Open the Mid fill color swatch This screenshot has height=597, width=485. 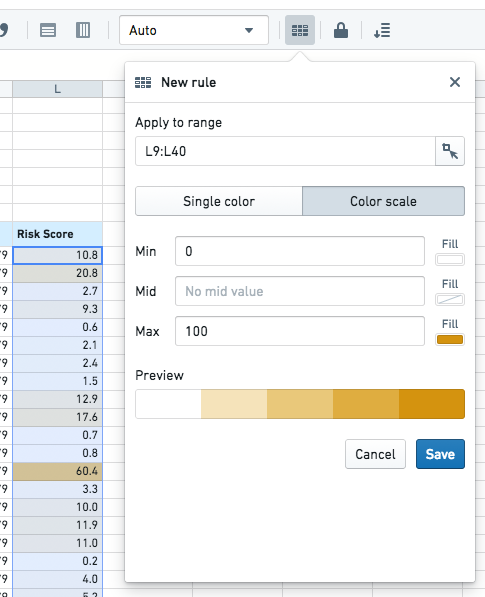[450, 300]
